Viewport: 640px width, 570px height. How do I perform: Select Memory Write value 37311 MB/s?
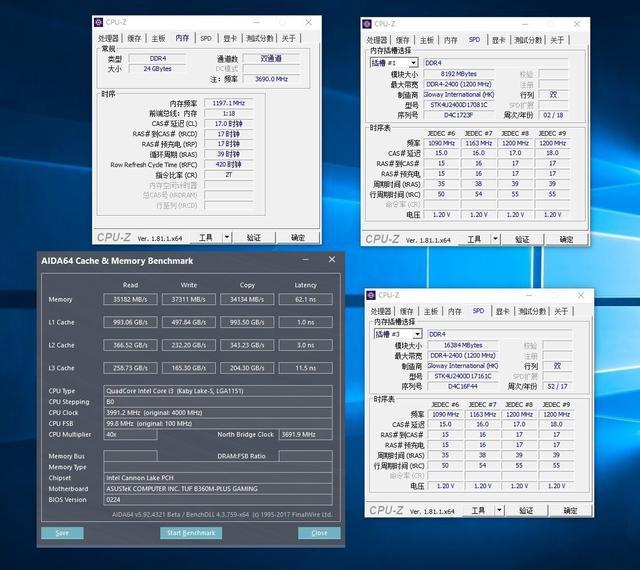189,299
